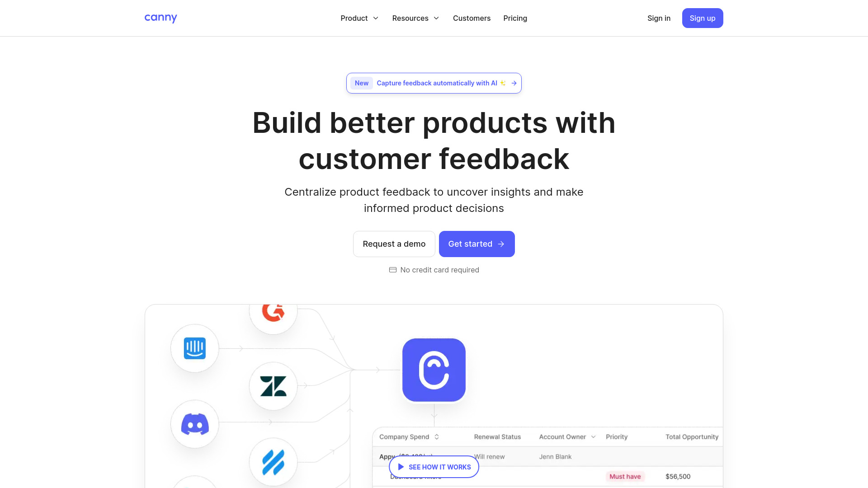Click the Intercom integration icon
Viewport: 868px width, 488px height.
point(195,347)
